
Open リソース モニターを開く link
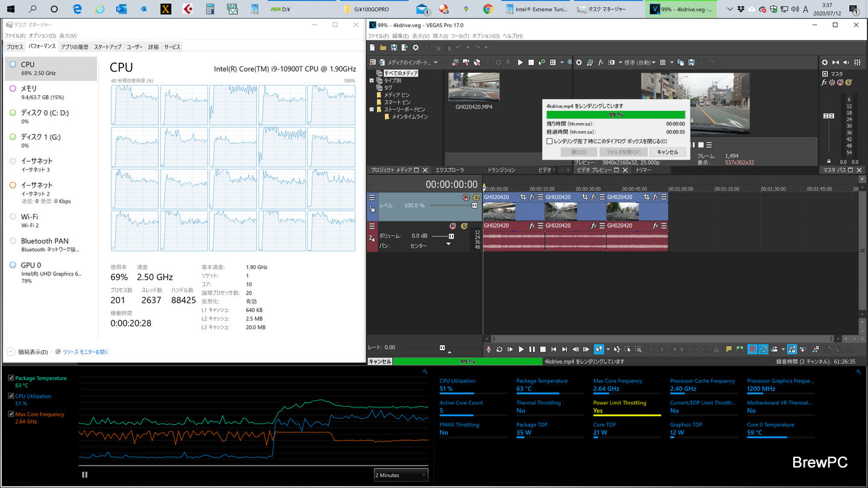(85, 352)
